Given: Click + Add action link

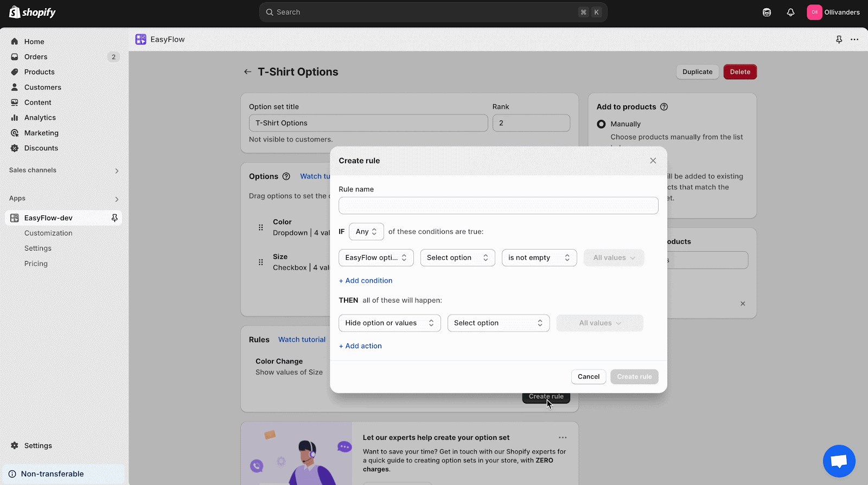Looking at the screenshot, I should pos(360,346).
